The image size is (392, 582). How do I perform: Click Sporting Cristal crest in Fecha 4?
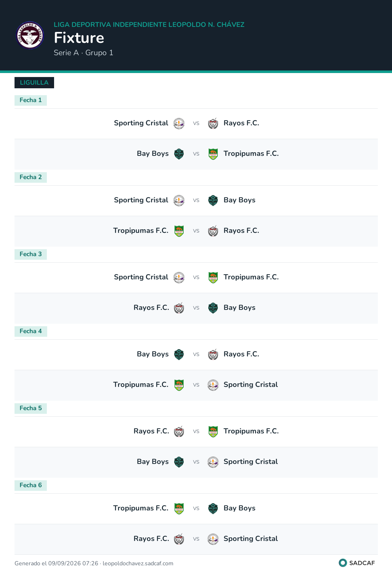click(x=213, y=385)
